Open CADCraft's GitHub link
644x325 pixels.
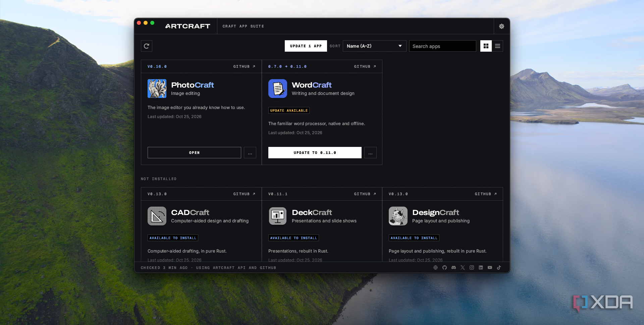coord(244,194)
